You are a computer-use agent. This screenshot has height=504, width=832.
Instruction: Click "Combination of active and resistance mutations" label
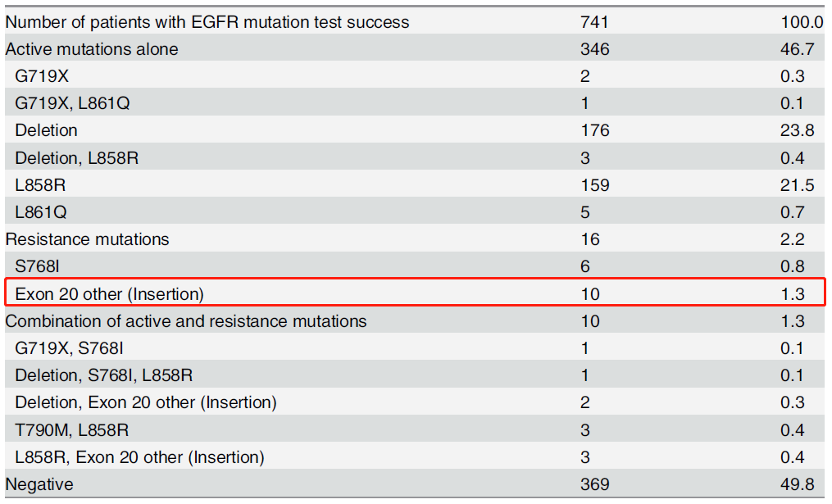186,321
